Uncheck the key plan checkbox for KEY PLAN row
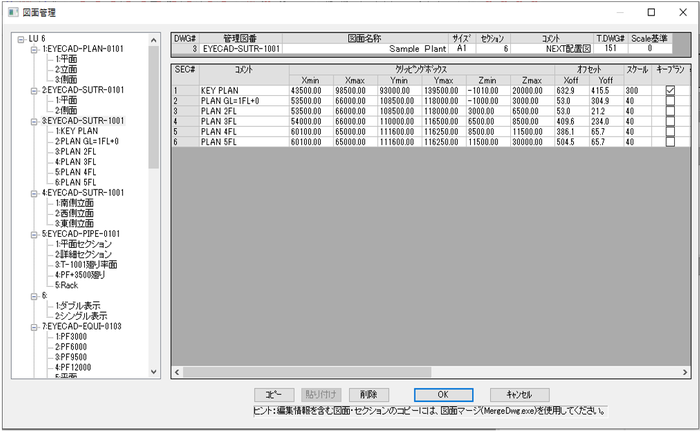Viewport: 700px width, 431px height. (x=670, y=91)
